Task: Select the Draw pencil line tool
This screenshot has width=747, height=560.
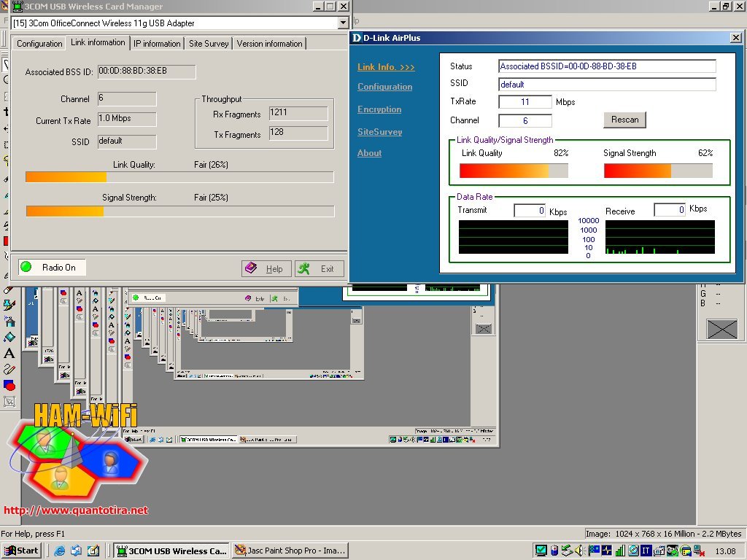Action: (x=9, y=369)
